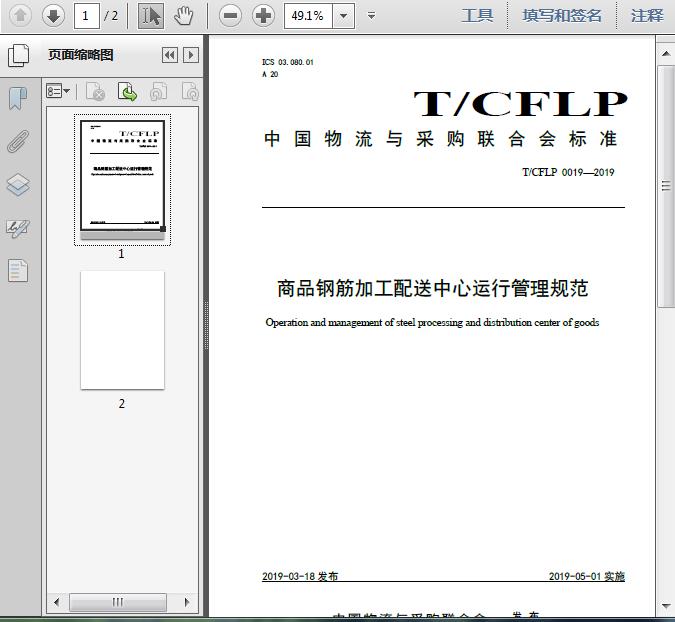675x622 pixels.
Task: Click the thumbnail pane horizontal scrollbar handle
Action: [118, 602]
